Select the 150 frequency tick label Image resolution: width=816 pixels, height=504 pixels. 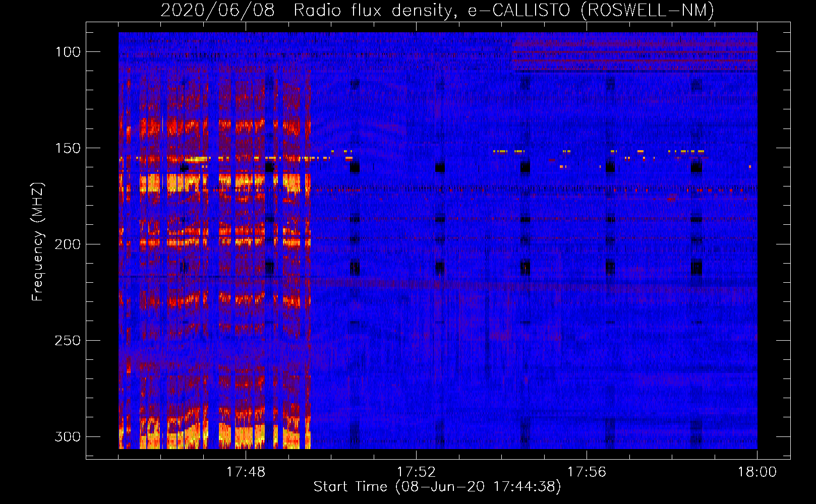click(67, 148)
